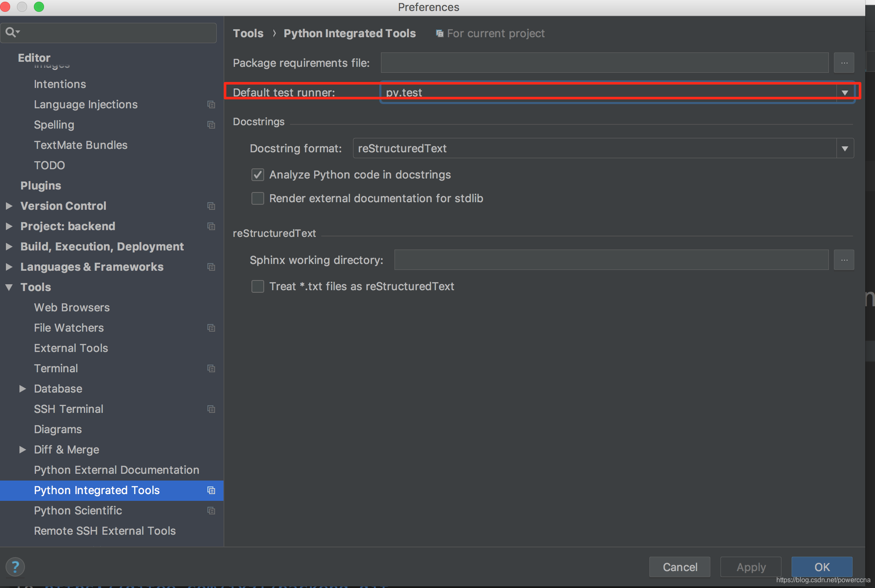Browse for Sphinx working directory

844,260
